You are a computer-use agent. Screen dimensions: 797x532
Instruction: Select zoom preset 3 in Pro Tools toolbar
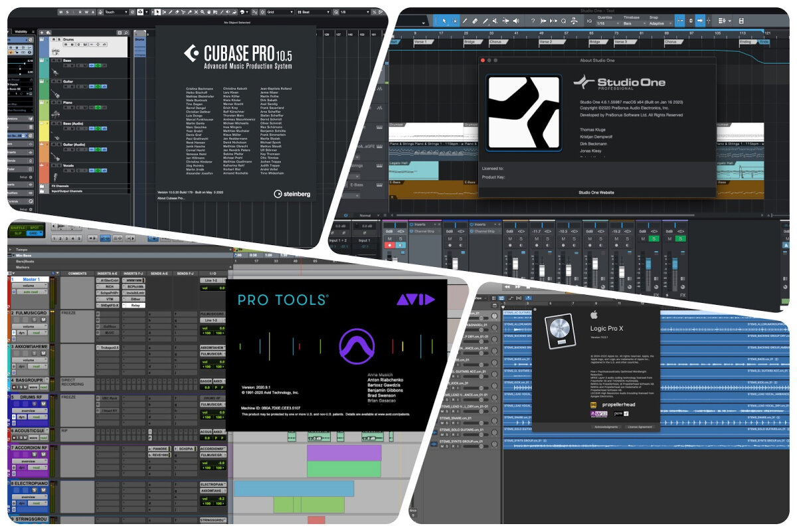click(66, 238)
